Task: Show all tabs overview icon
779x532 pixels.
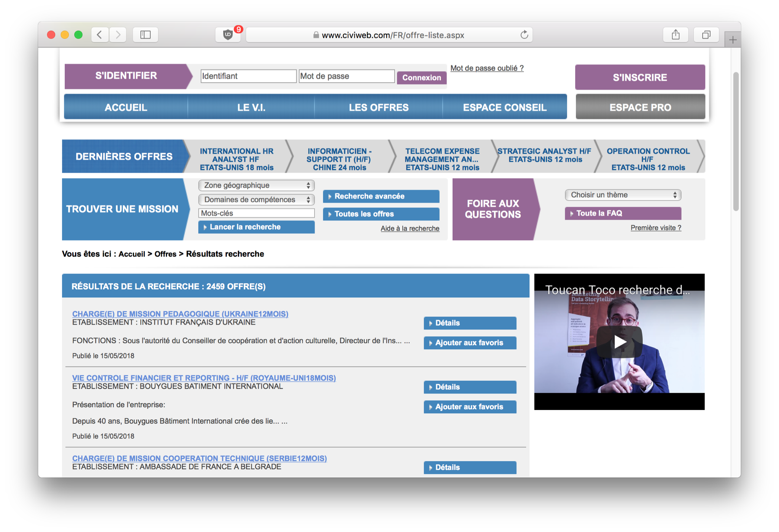Action: point(706,35)
